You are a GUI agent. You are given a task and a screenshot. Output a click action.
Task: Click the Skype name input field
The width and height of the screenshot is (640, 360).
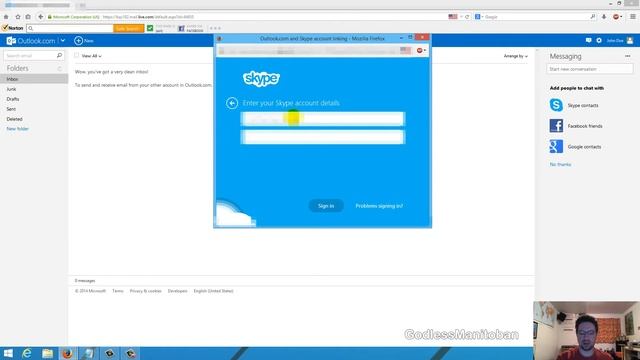(323, 119)
